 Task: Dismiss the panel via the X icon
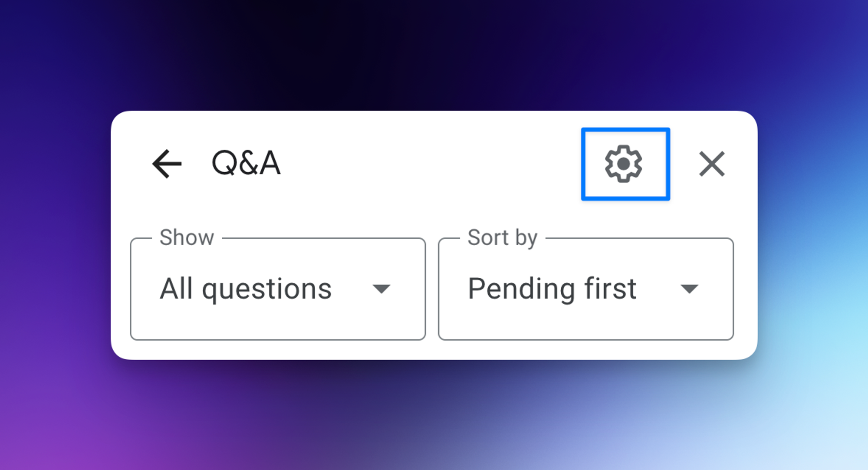tap(712, 164)
